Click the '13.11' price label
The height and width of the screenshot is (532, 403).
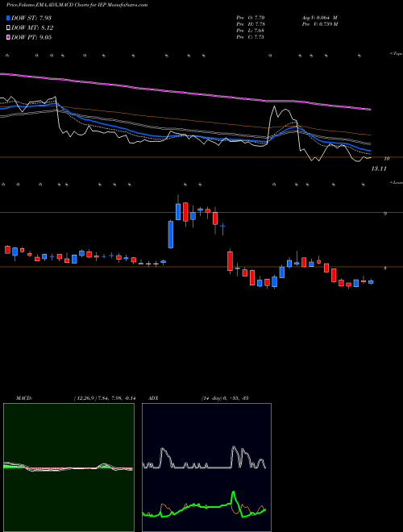pyautogui.click(x=379, y=168)
